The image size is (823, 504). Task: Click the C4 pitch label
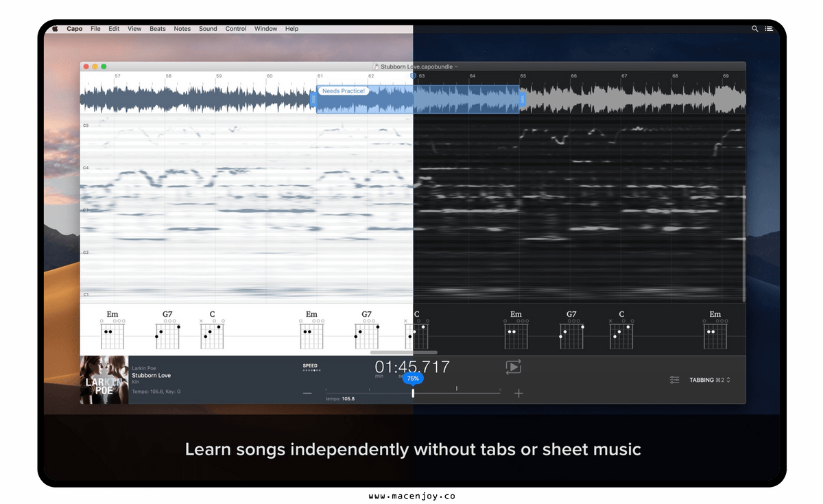[x=86, y=168]
